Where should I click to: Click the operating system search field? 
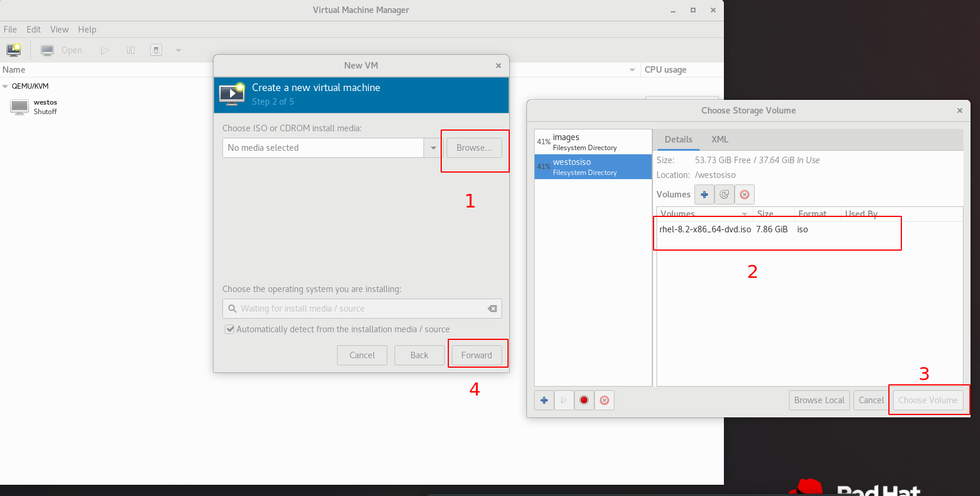(x=362, y=309)
